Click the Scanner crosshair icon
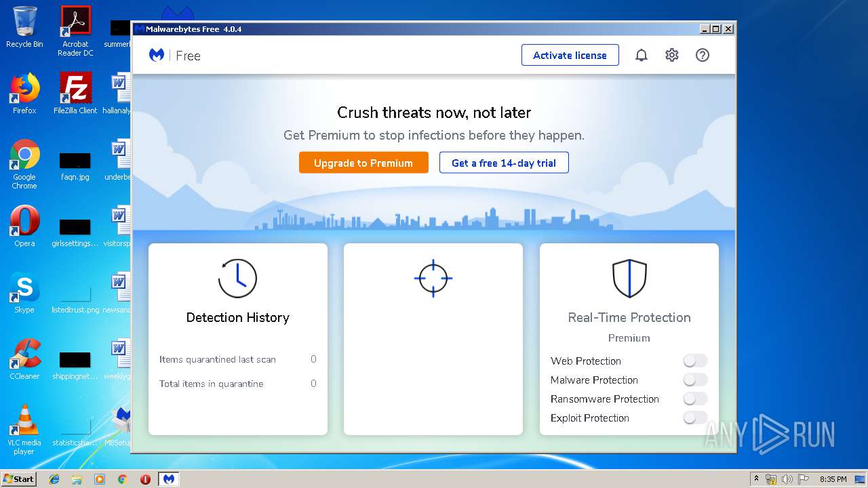This screenshot has height=488, width=868. [x=433, y=278]
